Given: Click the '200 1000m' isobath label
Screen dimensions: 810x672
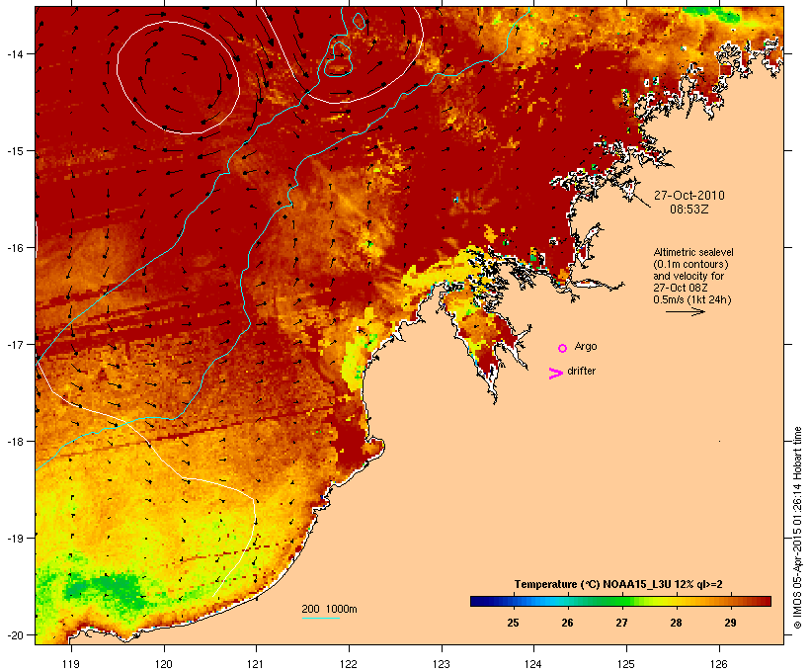Looking at the screenshot, I should point(329,609).
